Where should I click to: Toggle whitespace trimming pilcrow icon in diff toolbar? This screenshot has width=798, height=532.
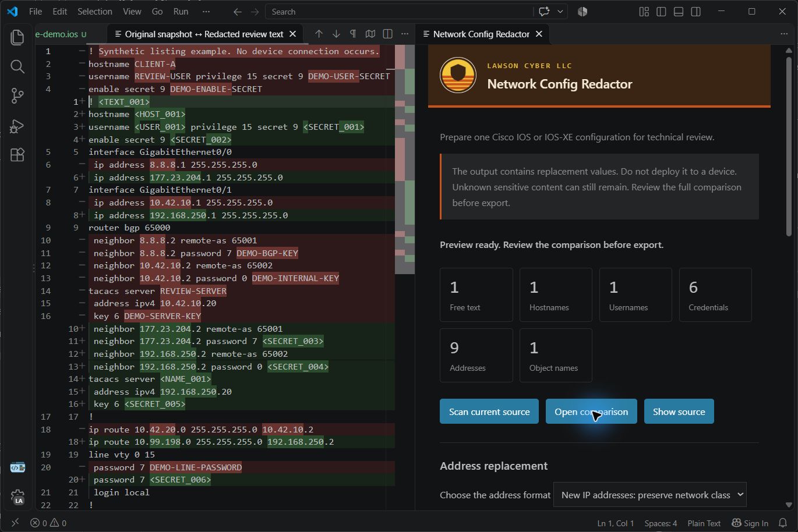pos(353,34)
